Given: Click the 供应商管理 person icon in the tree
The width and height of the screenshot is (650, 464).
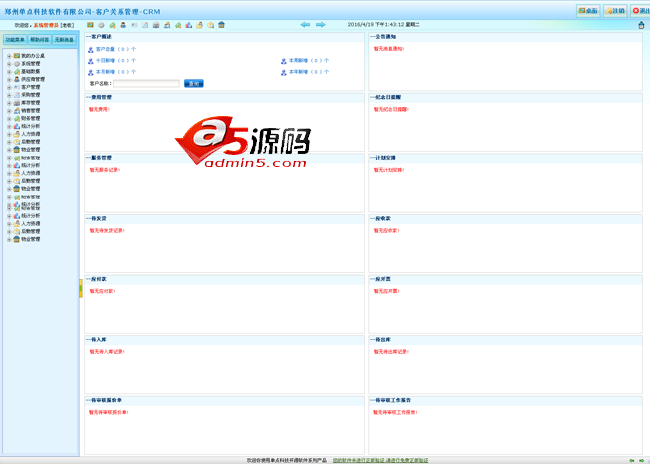Looking at the screenshot, I should tap(16, 79).
